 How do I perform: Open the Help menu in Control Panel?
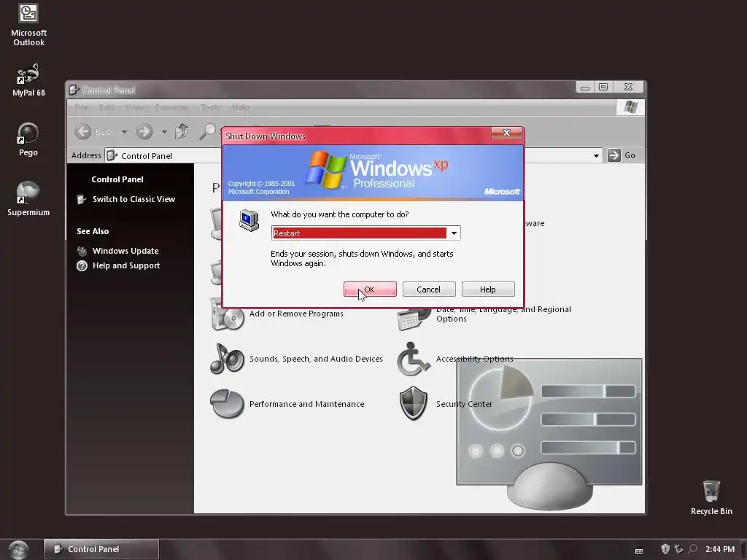[x=240, y=107]
